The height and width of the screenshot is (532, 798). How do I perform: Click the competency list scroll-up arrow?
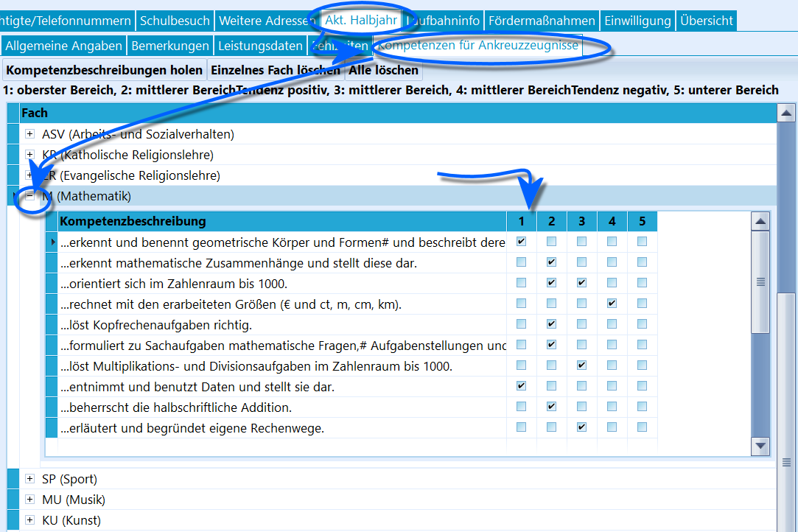(x=760, y=222)
